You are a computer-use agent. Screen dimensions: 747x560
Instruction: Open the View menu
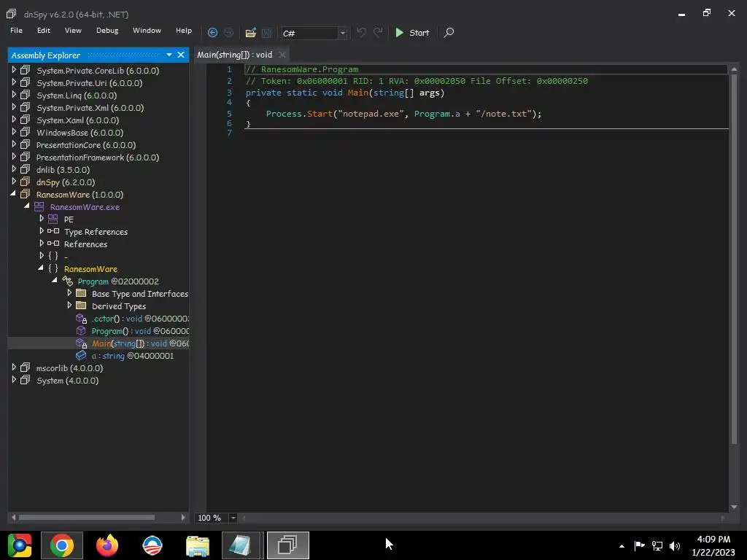pos(73,31)
